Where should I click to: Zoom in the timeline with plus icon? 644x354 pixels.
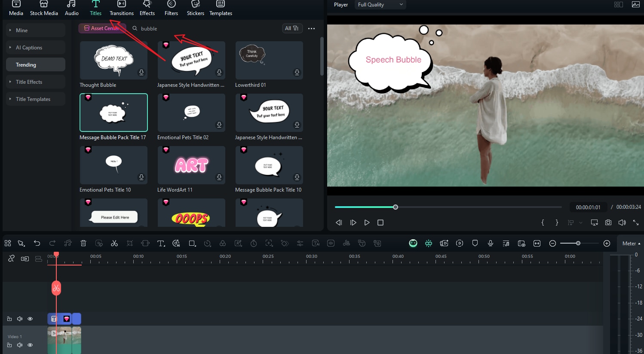click(x=607, y=243)
